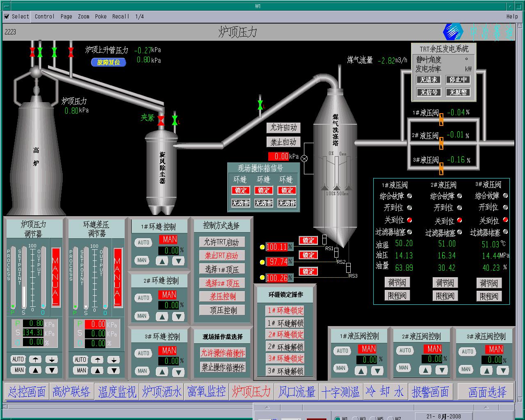Click PROCESS bar in 环缝差压调节器

(75, 277)
